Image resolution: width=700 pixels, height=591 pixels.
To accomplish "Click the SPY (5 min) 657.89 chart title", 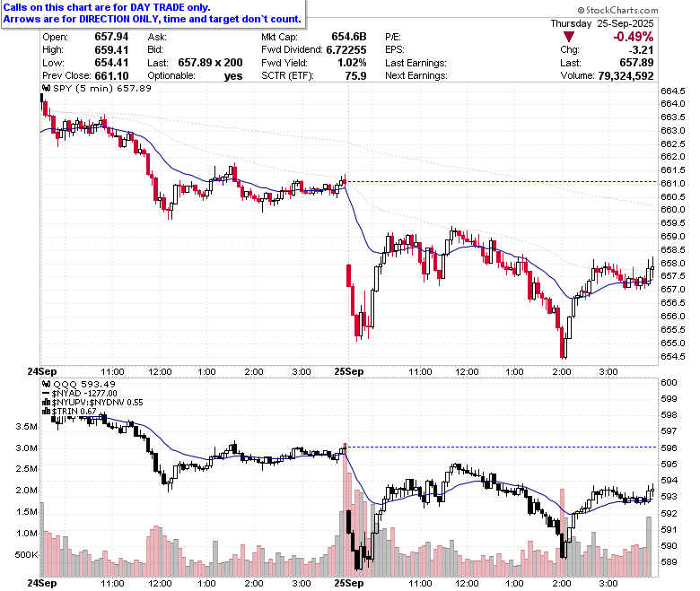I will [x=102, y=88].
